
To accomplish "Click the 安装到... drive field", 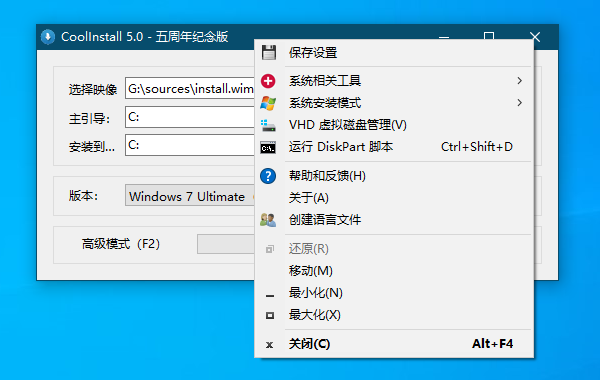I will [190, 145].
